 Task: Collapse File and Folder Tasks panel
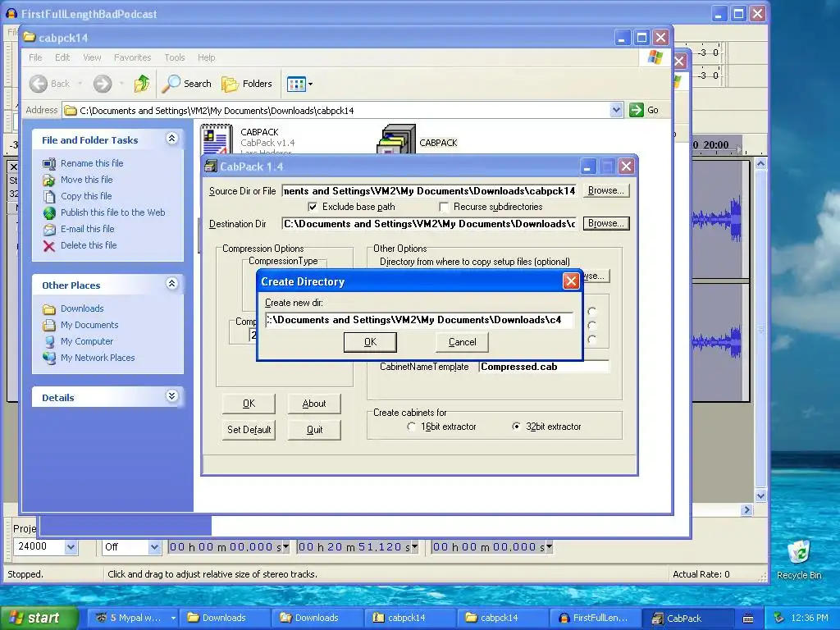pyautogui.click(x=171, y=139)
